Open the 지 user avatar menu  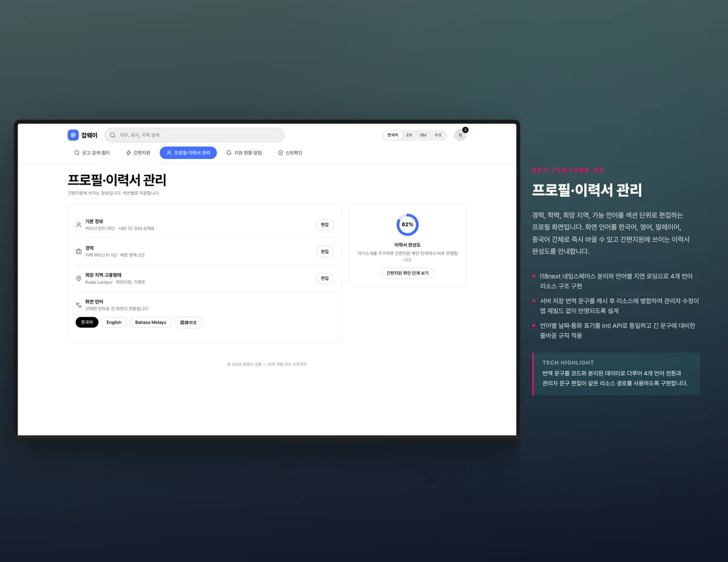click(460, 135)
